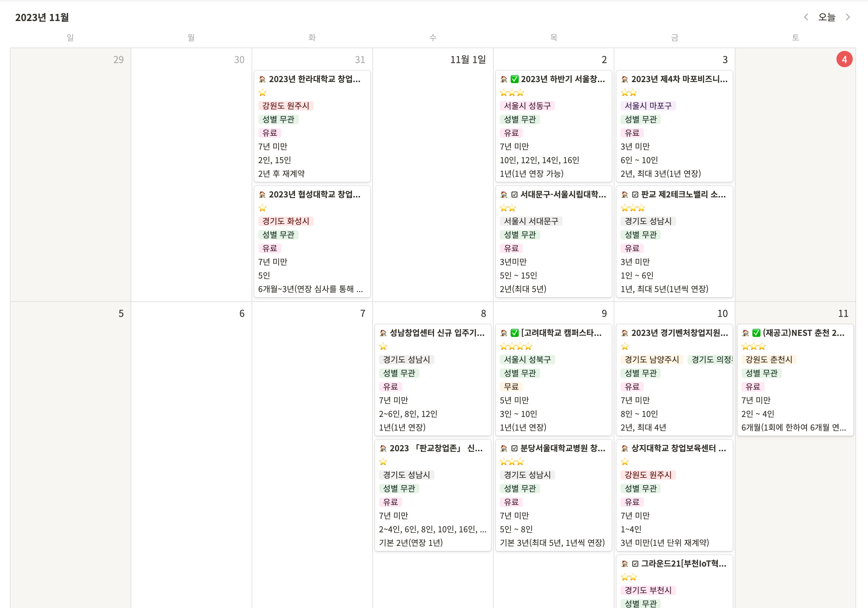Screen dimensions: 868x608
Task: Open 분당서울대학교병원 창 card title
Action: coord(563,448)
